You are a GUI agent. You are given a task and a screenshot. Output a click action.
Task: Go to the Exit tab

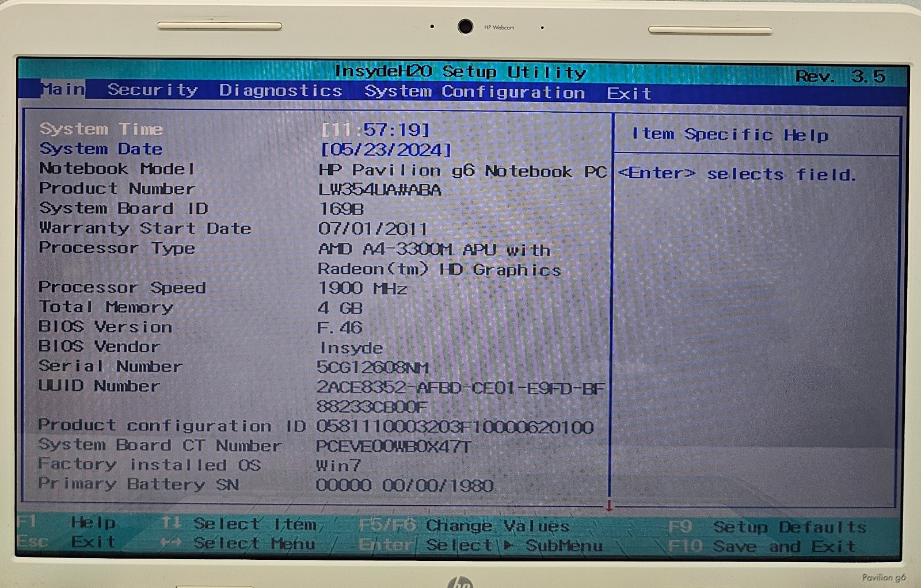tap(629, 93)
